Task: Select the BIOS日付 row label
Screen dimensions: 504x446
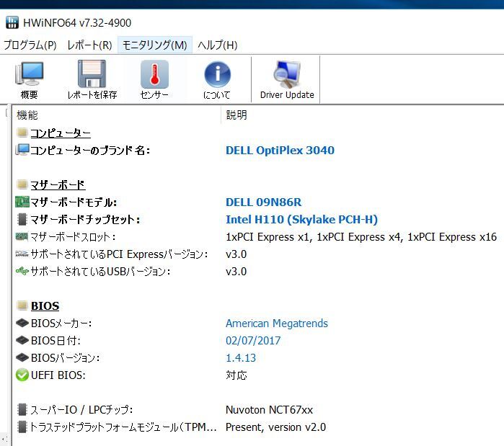Action: pyautogui.click(x=56, y=341)
